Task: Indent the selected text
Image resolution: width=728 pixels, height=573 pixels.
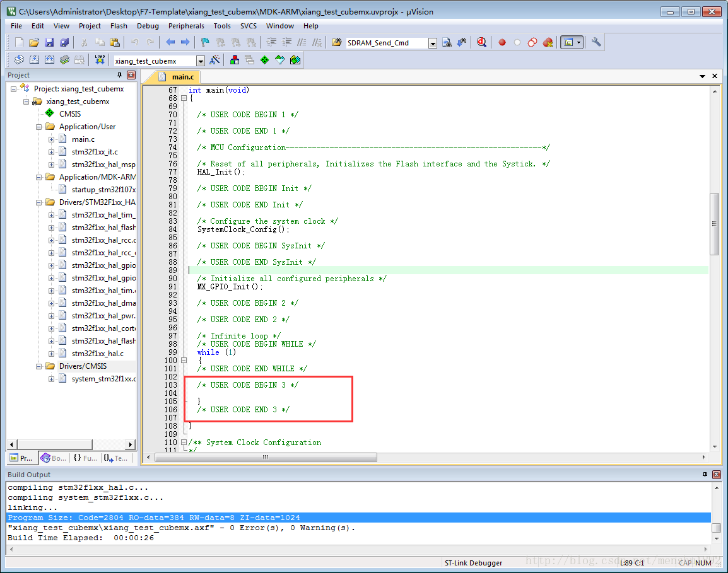Action: (x=272, y=42)
